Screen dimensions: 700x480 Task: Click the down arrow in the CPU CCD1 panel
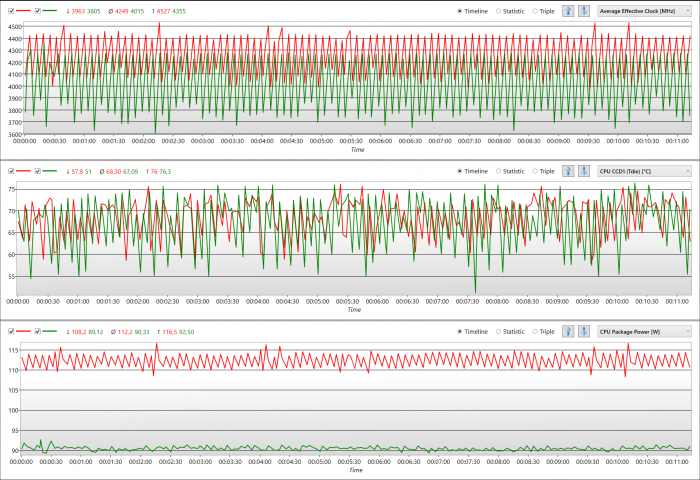point(583,171)
